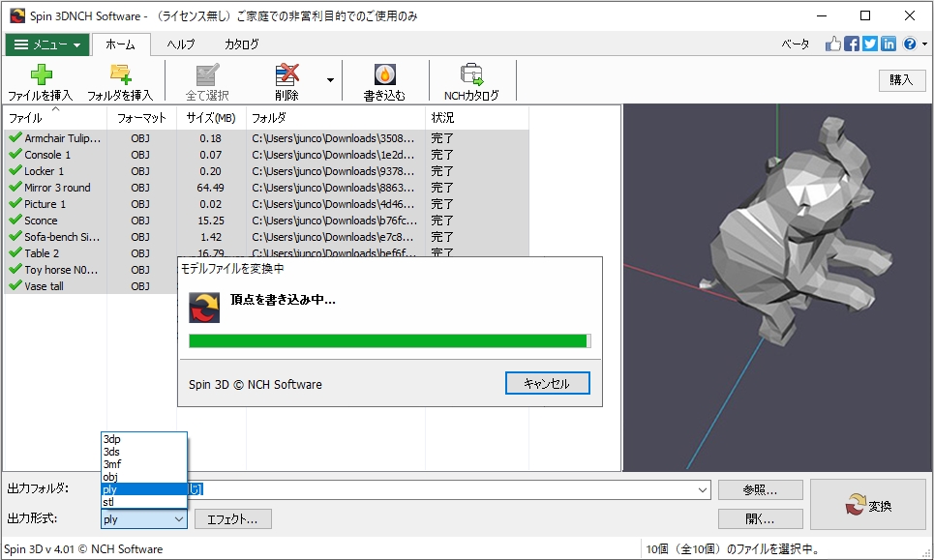Click the 参照... browse button
The width and height of the screenshot is (934, 560).
[760, 489]
